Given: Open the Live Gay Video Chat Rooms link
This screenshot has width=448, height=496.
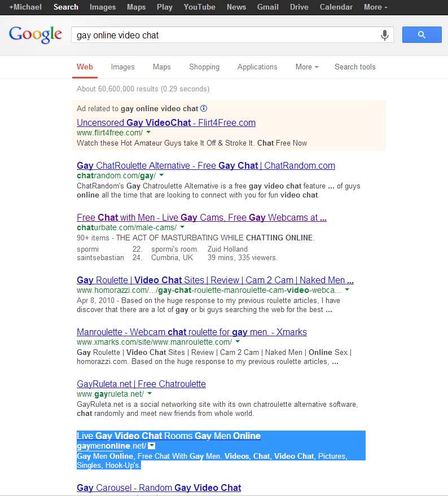Looking at the screenshot, I should click(169, 436).
